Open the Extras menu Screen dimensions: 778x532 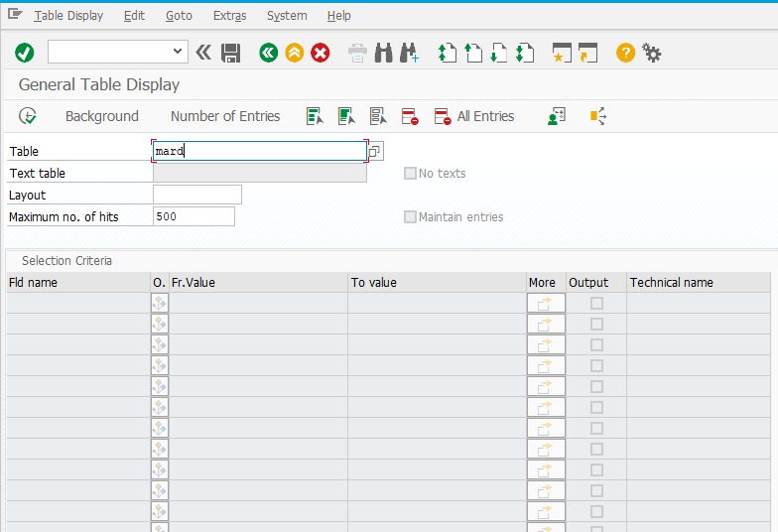point(230,16)
